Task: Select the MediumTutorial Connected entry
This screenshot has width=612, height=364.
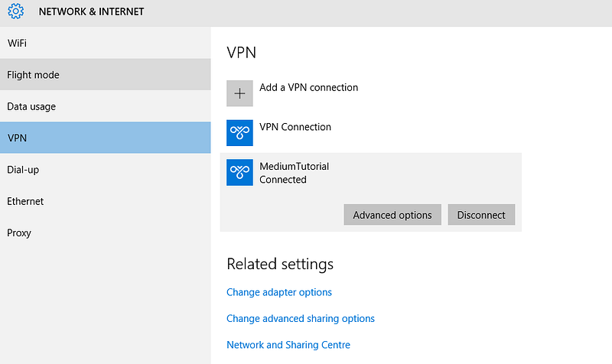Action: pyautogui.click(x=294, y=173)
